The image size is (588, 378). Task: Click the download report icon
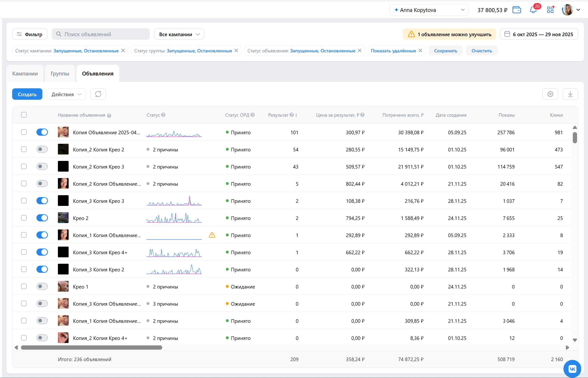click(x=570, y=94)
